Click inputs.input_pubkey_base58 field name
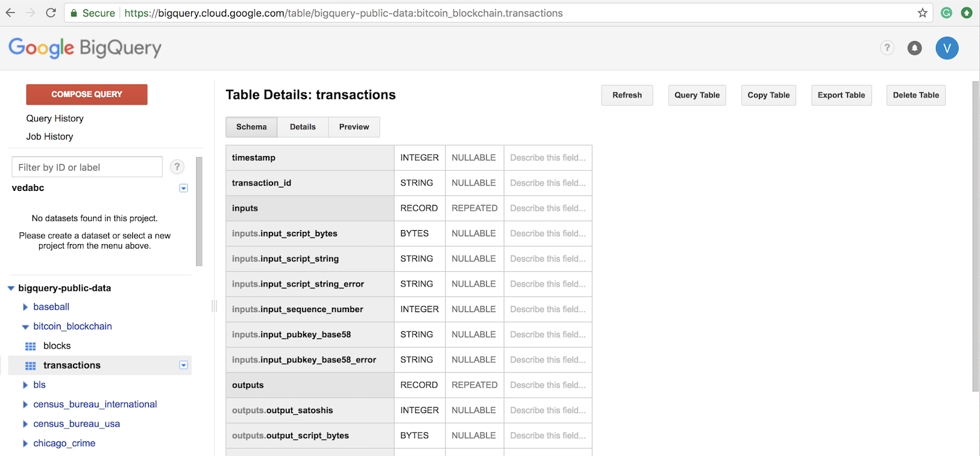This screenshot has width=980, height=456. (x=292, y=335)
